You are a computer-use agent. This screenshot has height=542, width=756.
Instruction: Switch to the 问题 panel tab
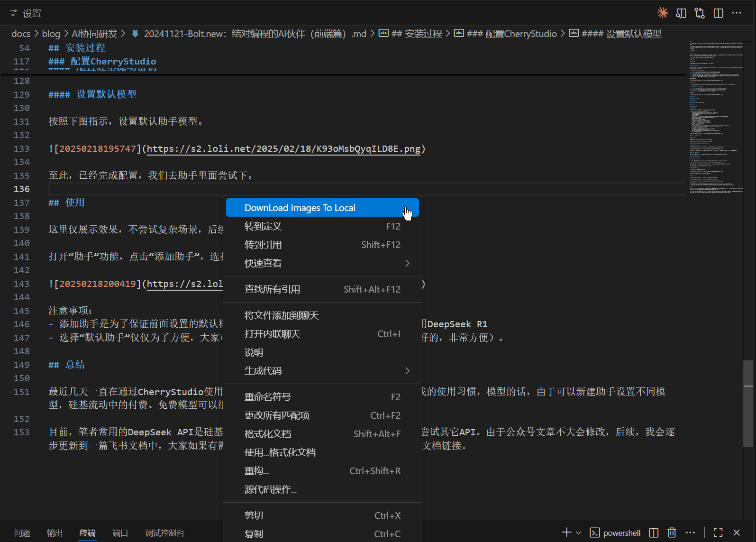22,533
